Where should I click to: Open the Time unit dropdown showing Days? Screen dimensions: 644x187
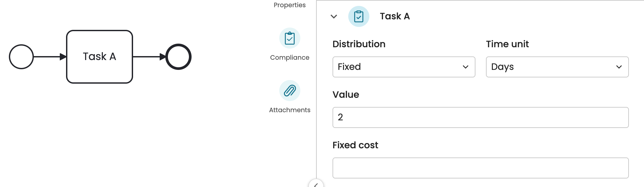pyautogui.click(x=557, y=67)
